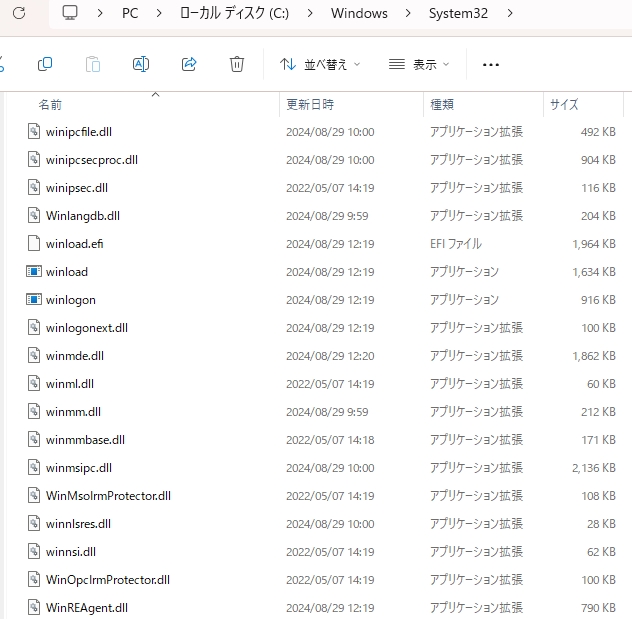Screen dimensions: 632x619
Task: Go to PC in the breadcrumb path
Action: tap(130, 13)
